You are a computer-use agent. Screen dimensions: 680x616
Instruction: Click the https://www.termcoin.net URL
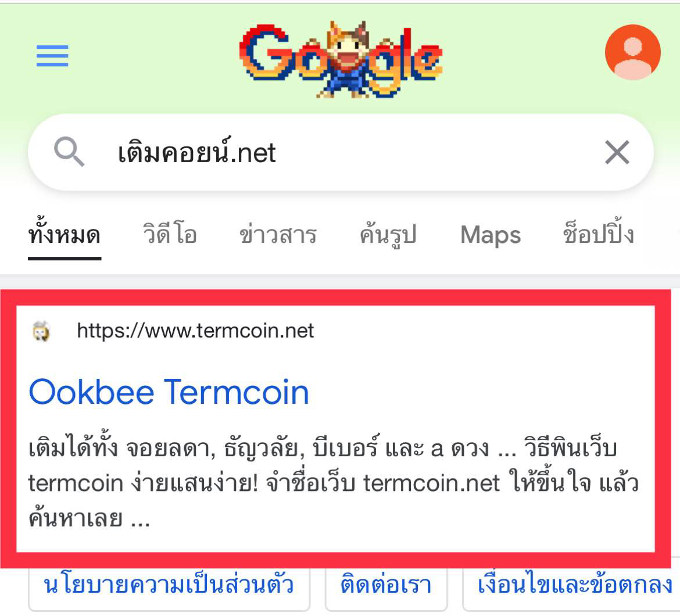coord(195,331)
